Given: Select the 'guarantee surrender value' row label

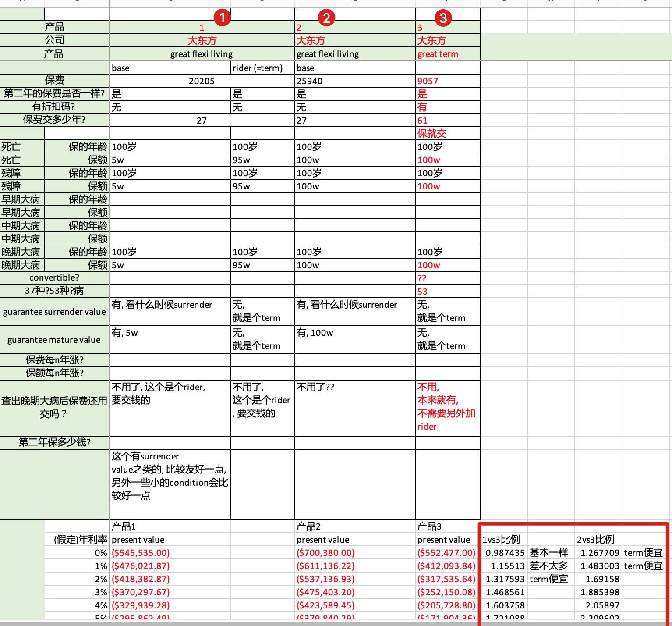Looking at the screenshot, I should tap(54, 312).
